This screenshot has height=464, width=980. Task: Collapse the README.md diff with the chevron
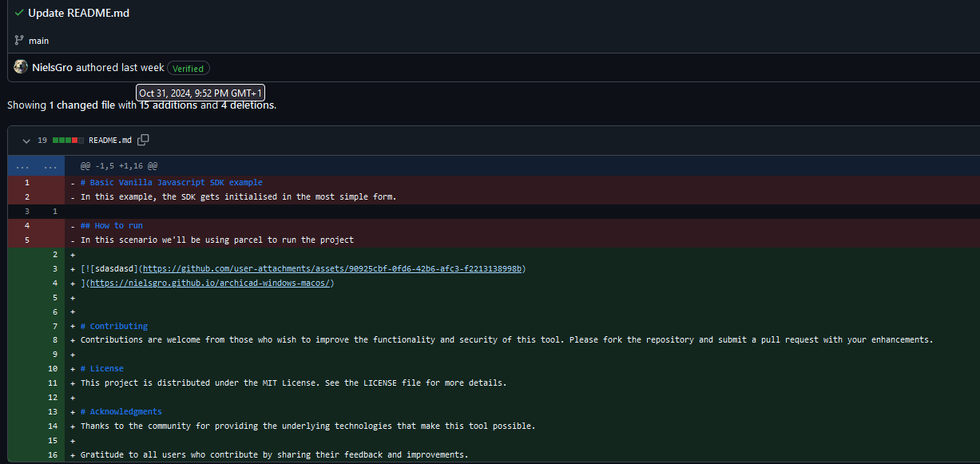click(26, 140)
